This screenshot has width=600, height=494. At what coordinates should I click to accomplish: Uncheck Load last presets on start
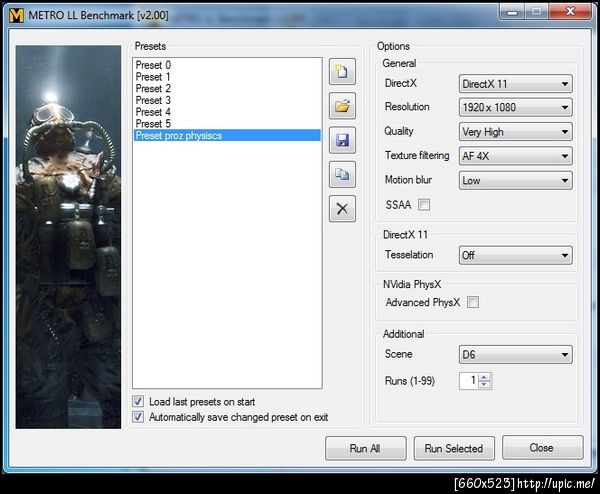[x=138, y=401]
